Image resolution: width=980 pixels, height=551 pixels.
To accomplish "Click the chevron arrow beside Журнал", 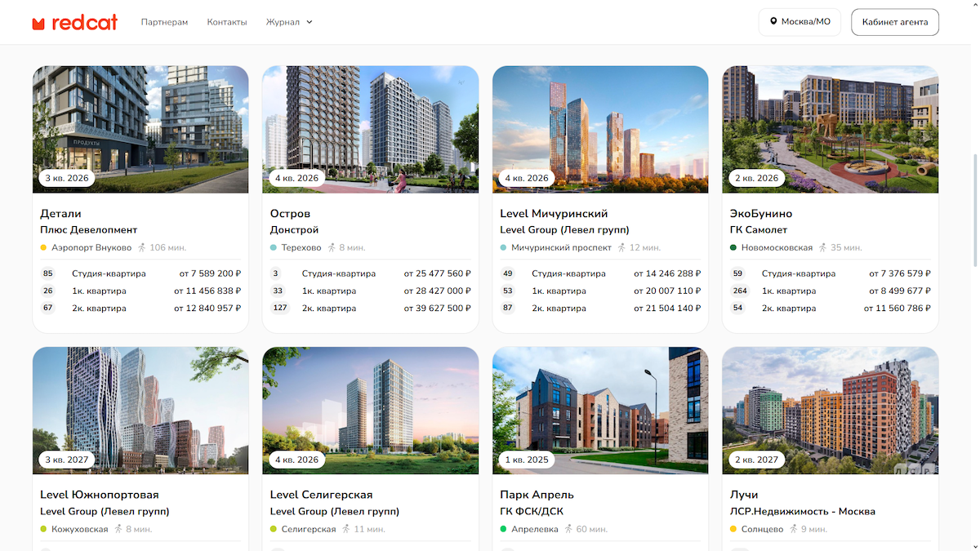I will (x=310, y=22).
